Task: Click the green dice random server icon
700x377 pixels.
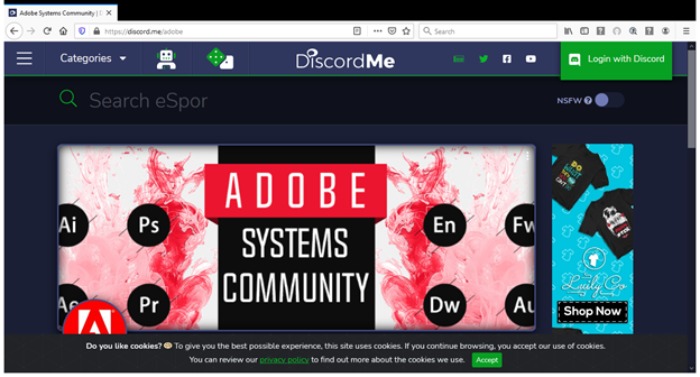Action: (220, 59)
